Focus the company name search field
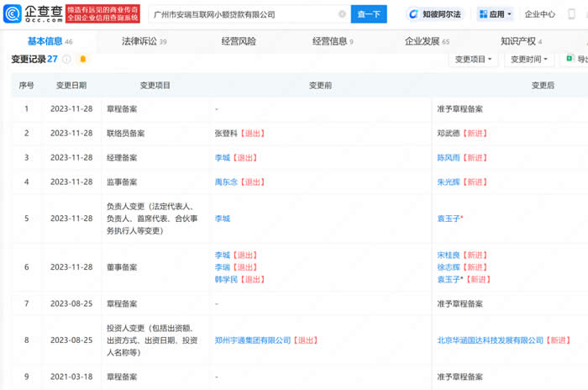This screenshot has width=588, height=390. 244,14
